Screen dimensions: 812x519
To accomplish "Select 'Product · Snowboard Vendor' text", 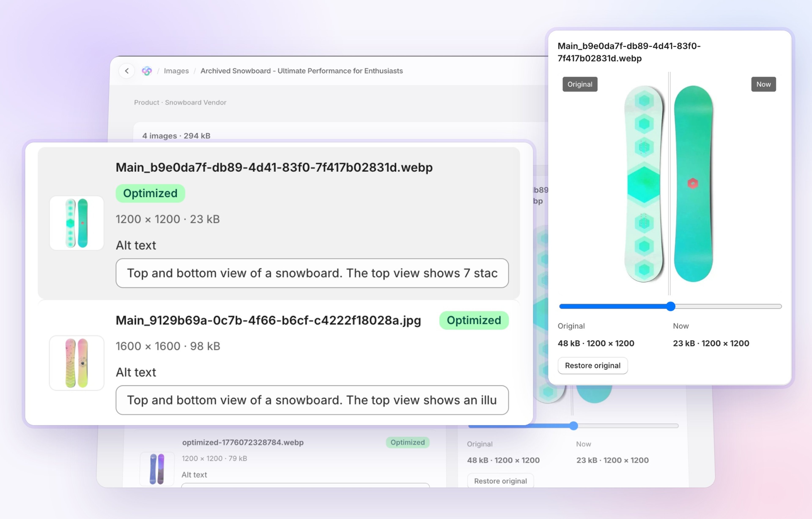I will point(180,102).
